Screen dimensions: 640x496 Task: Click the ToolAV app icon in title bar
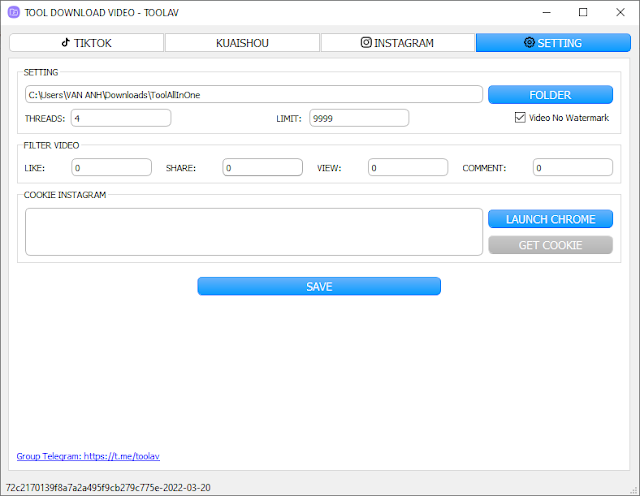click(13, 12)
